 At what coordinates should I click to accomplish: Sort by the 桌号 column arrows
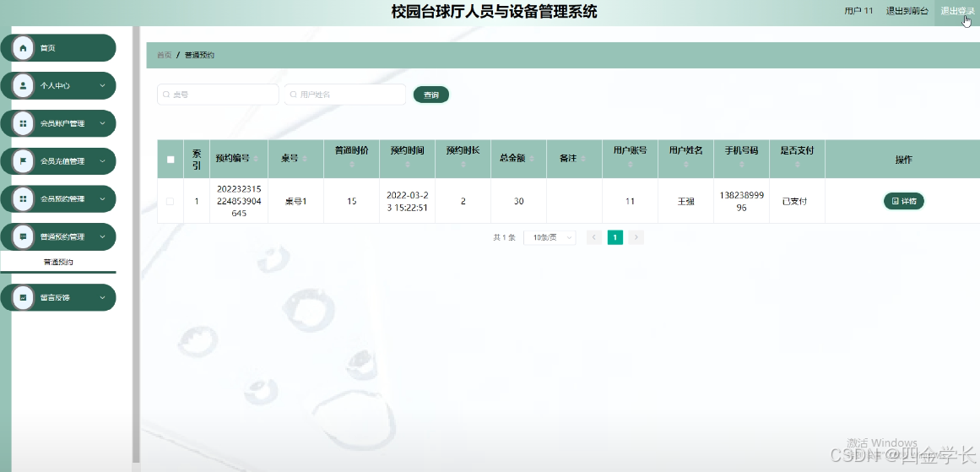pos(305,159)
